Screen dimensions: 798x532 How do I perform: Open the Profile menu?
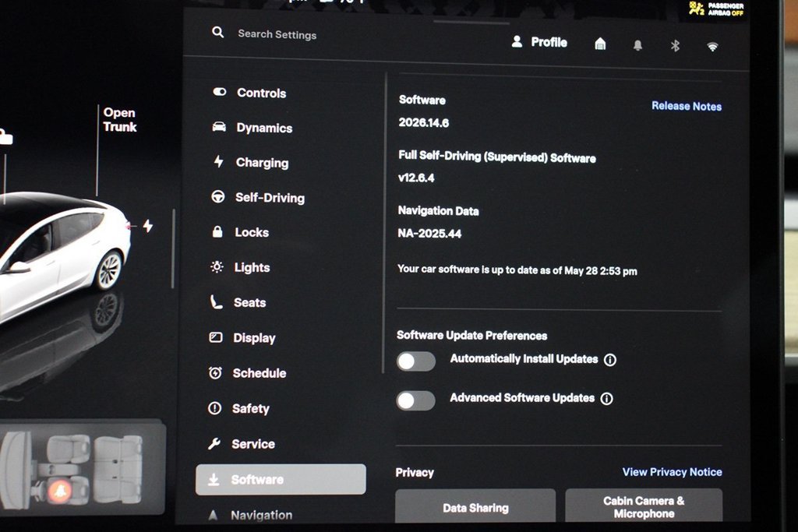point(539,42)
